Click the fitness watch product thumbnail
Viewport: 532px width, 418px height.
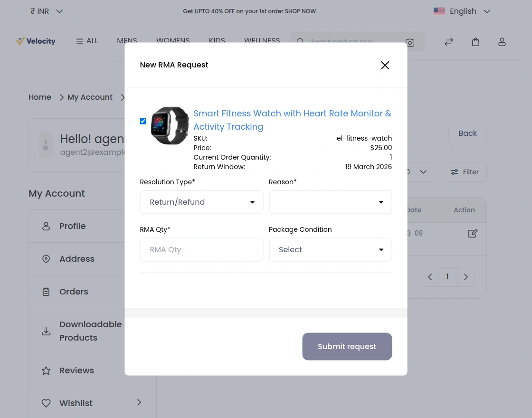170,126
